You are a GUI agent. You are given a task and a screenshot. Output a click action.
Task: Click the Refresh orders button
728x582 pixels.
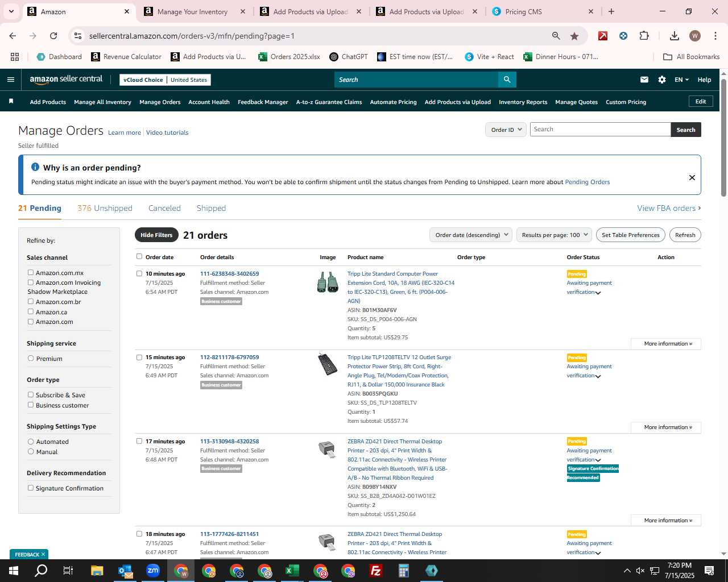[685, 235]
